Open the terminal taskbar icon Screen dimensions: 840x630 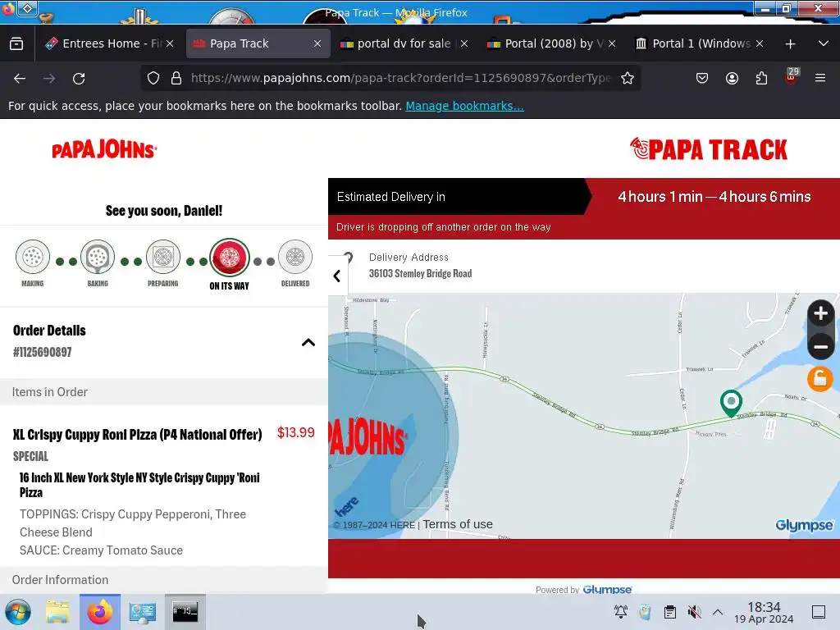coord(185,611)
